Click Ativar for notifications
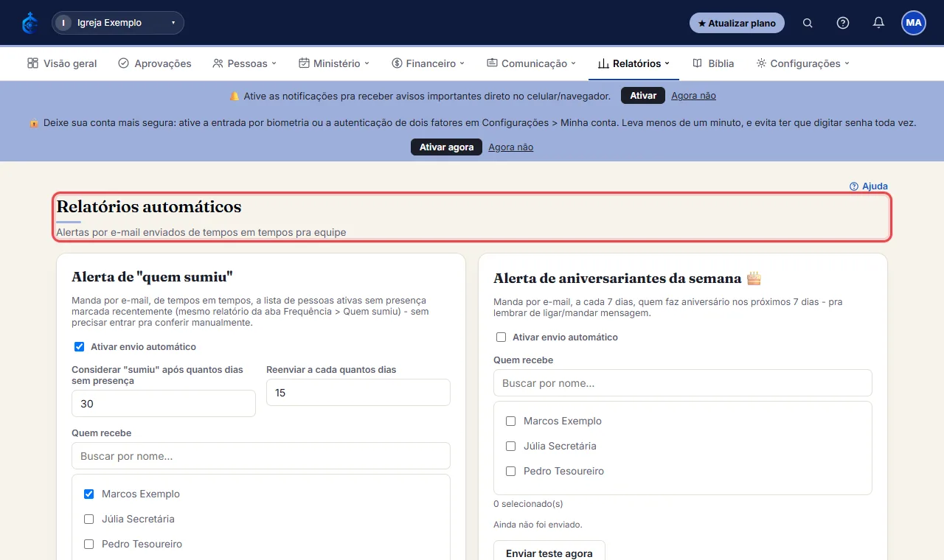This screenshot has height=560, width=944. [643, 96]
